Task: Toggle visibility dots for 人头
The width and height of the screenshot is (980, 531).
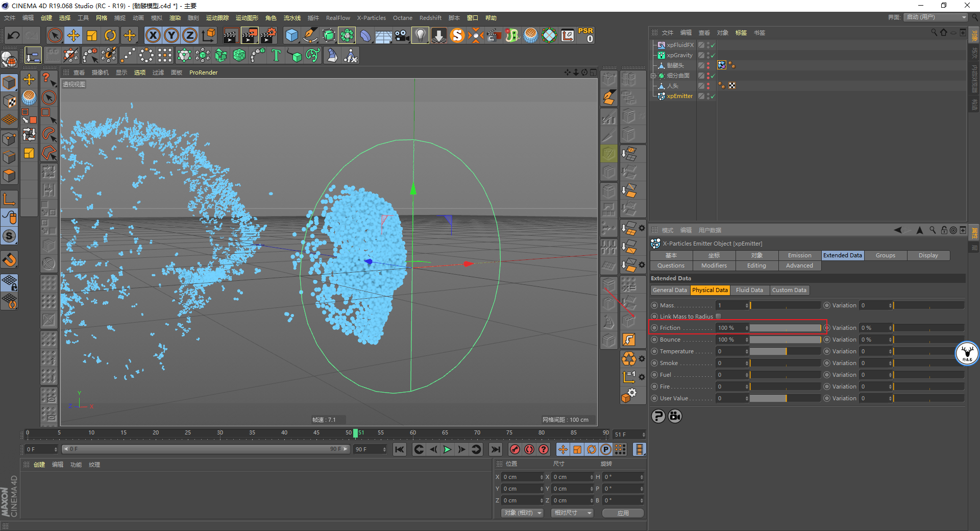Action: tap(708, 85)
